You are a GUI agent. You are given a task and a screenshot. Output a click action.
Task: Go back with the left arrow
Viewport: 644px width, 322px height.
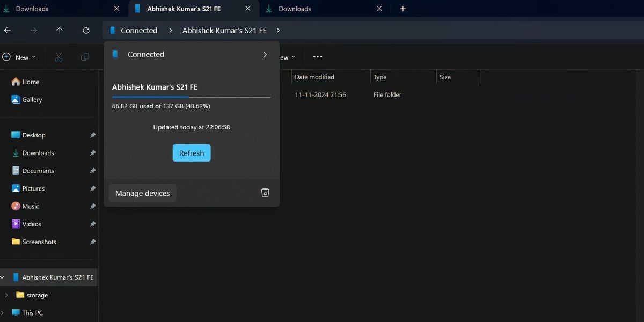pyautogui.click(x=7, y=31)
